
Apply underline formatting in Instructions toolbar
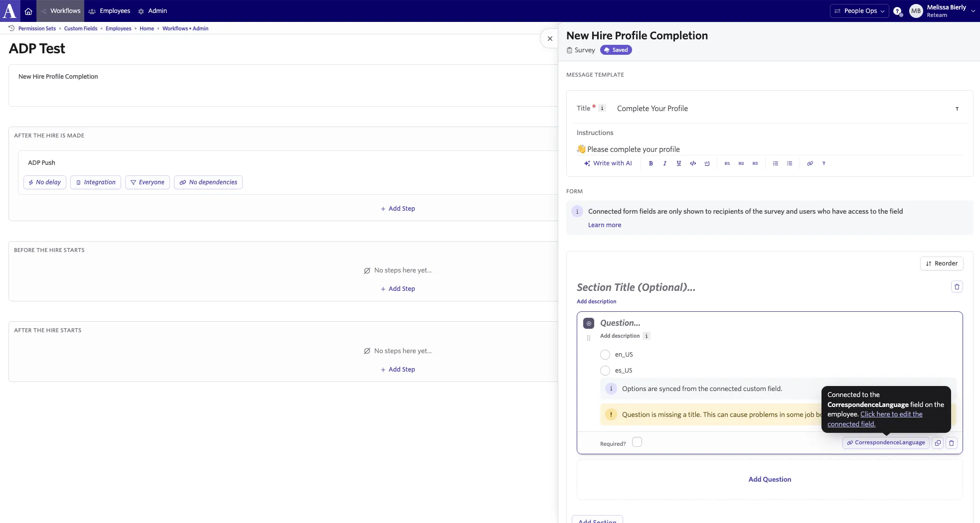tap(678, 163)
